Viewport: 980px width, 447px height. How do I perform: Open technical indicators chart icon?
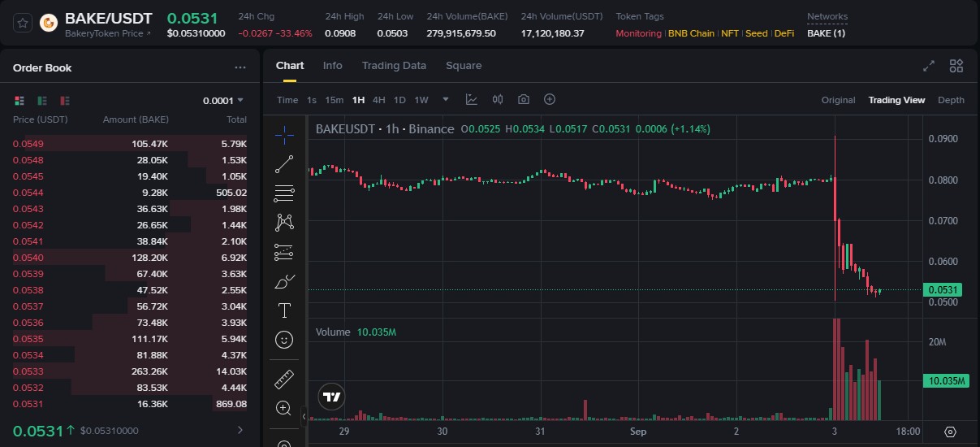pyautogui.click(x=471, y=99)
